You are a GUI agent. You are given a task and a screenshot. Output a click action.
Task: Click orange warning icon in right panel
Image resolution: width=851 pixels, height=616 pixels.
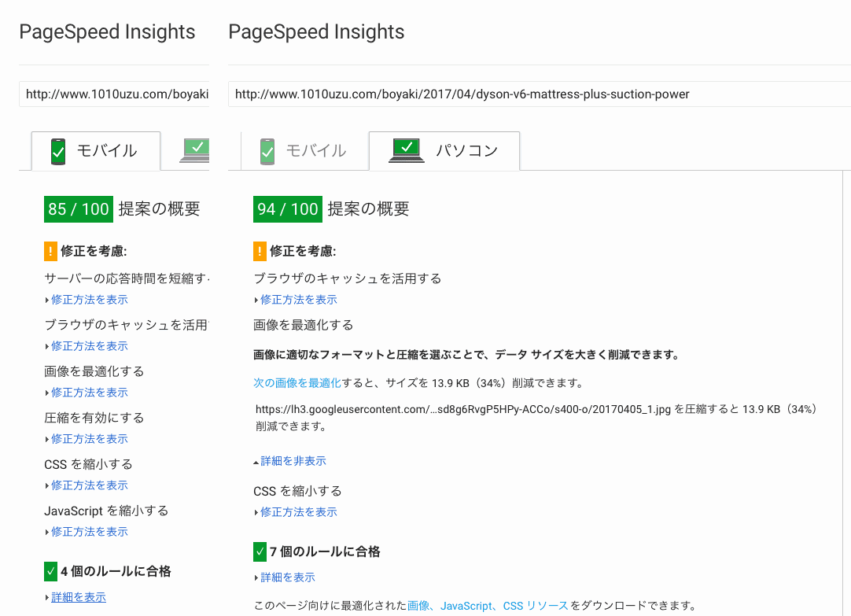260,251
